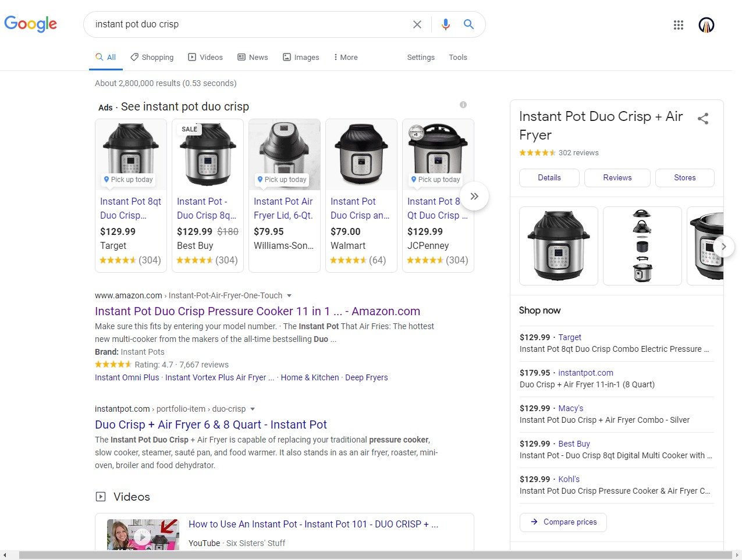The image size is (742, 560).
Task: Advance the shopping ads carousel
Action: click(x=474, y=196)
